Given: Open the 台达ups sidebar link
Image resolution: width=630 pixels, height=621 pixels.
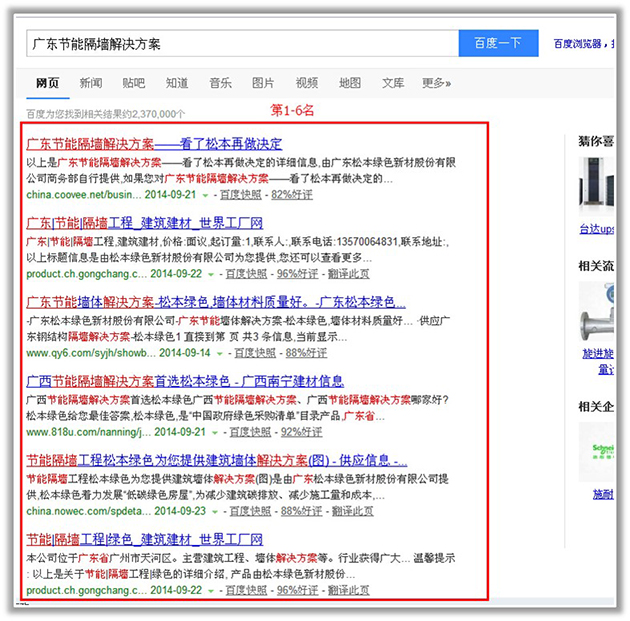Looking at the screenshot, I should point(597,229).
